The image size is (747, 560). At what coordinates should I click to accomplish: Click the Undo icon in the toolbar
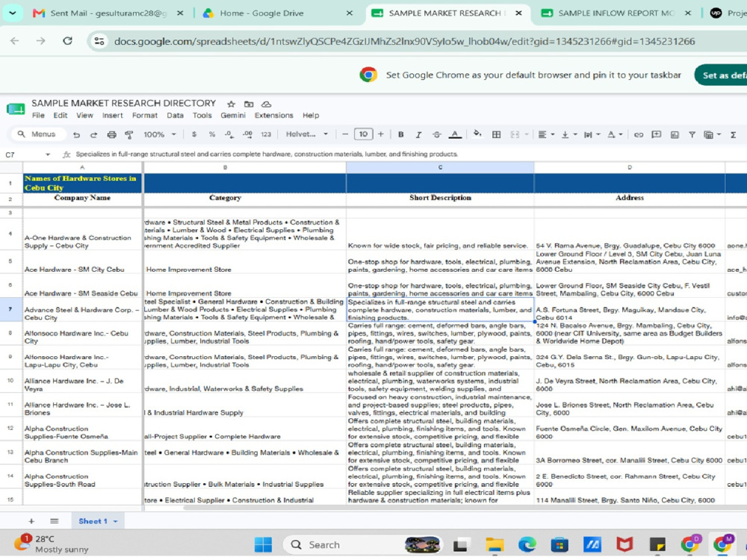76,134
